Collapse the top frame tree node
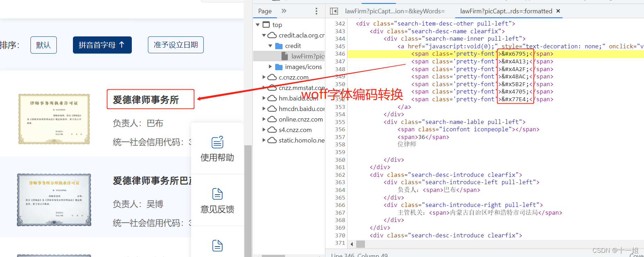 (258, 25)
